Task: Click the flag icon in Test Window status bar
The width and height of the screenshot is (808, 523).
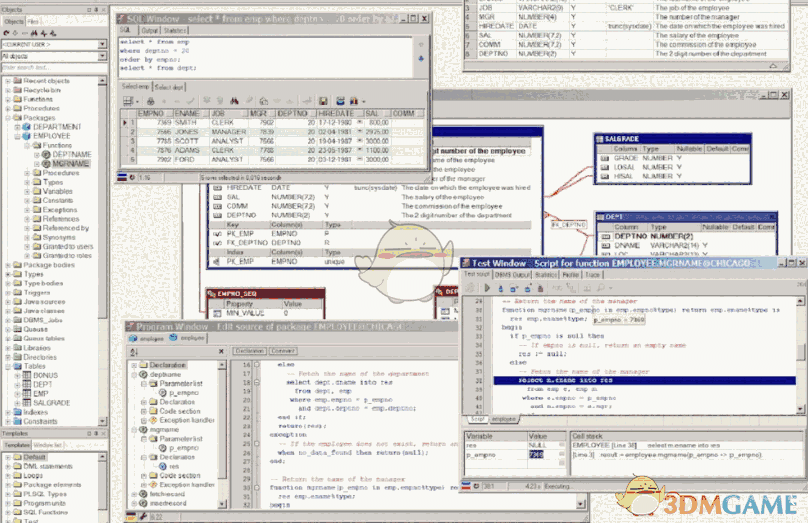Action: point(466,486)
